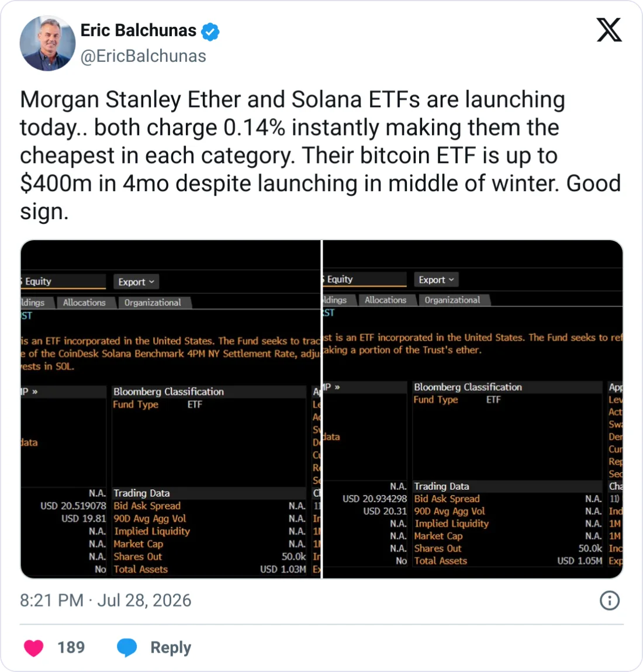Open the Eric Balchunas display name

[139, 30]
